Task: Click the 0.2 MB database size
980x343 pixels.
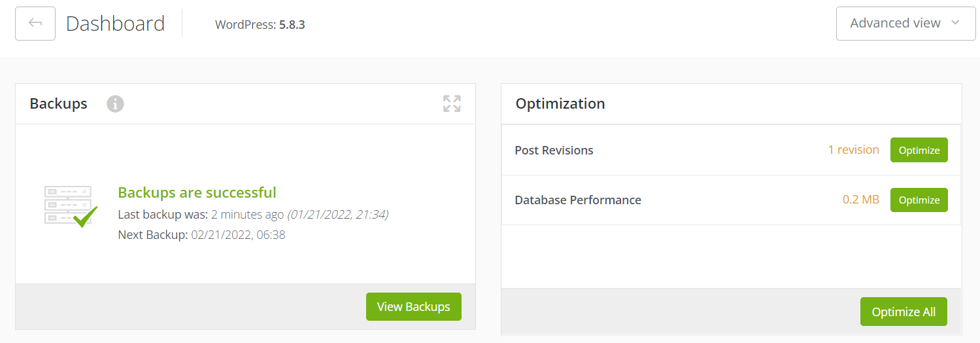Action: [860, 200]
